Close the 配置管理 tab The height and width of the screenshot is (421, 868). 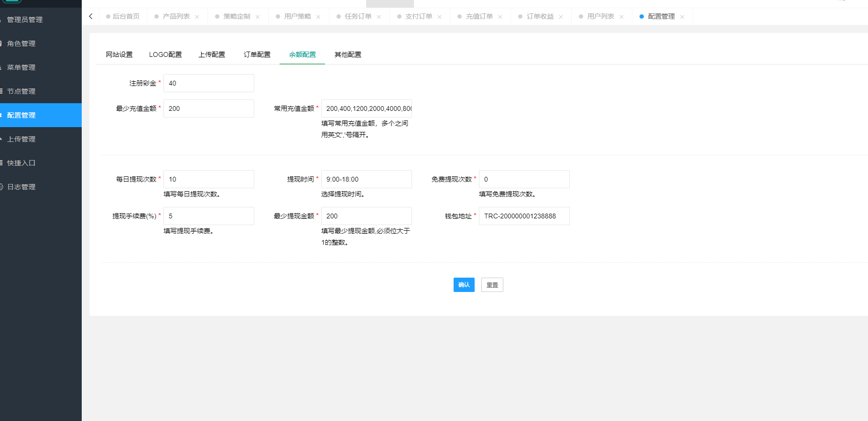(682, 17)
